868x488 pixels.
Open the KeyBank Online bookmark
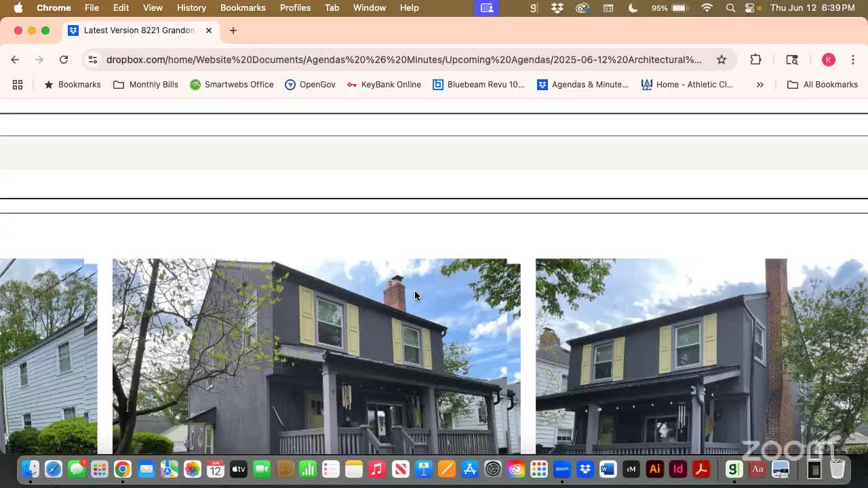coord(384,85)
